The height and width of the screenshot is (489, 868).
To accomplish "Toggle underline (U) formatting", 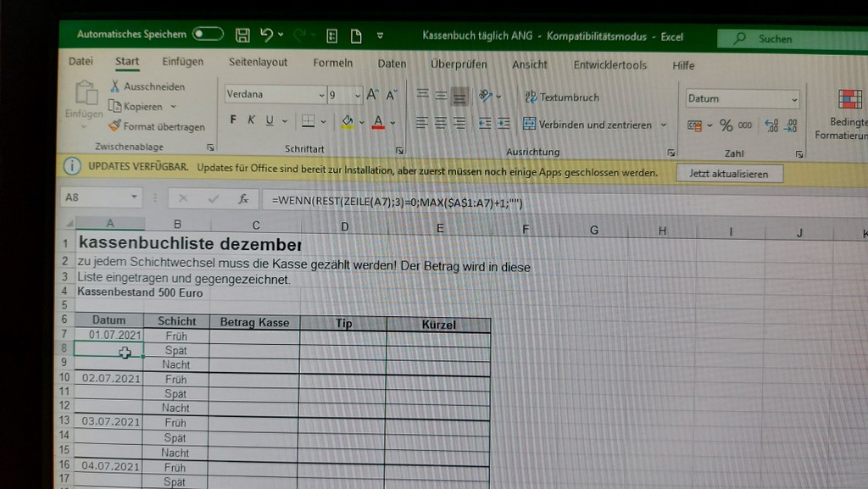I will (270, 120).
